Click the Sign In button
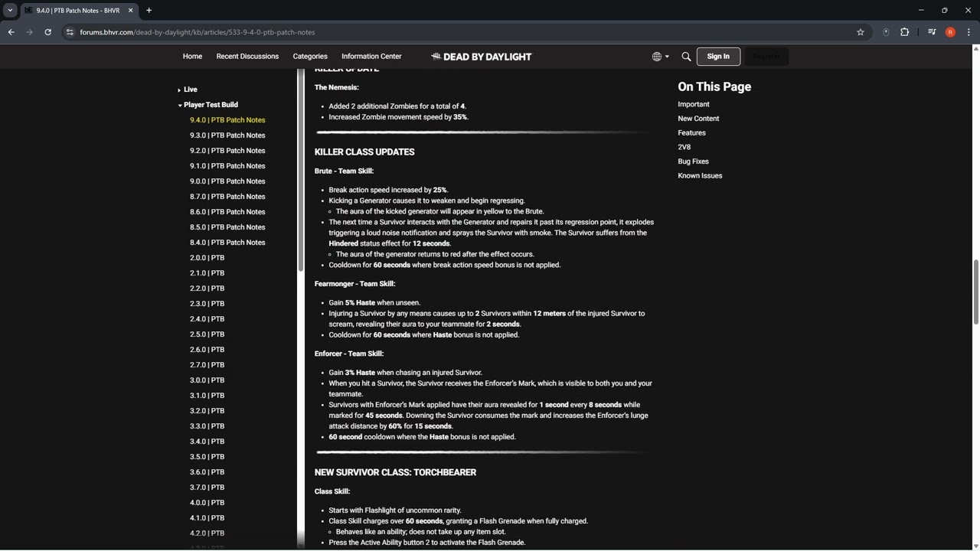The image size is (980, 551). (x=718, y=57)
